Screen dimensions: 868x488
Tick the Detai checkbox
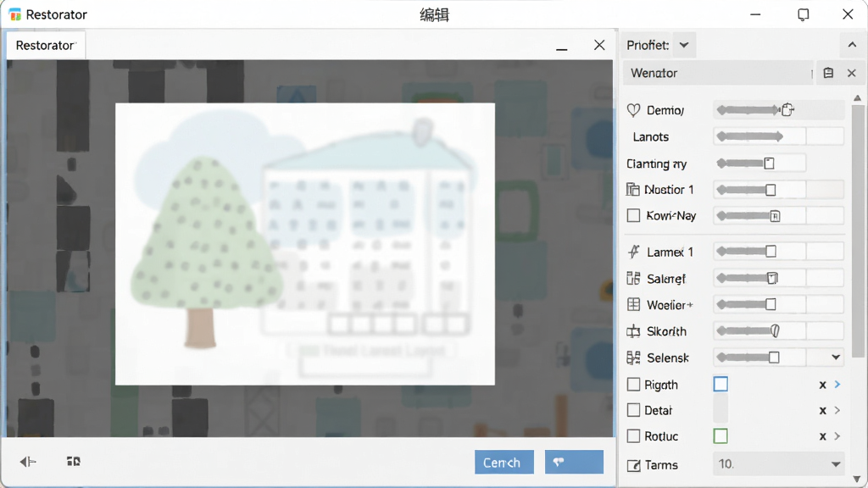pyautogui.click(x=633, y=410)
